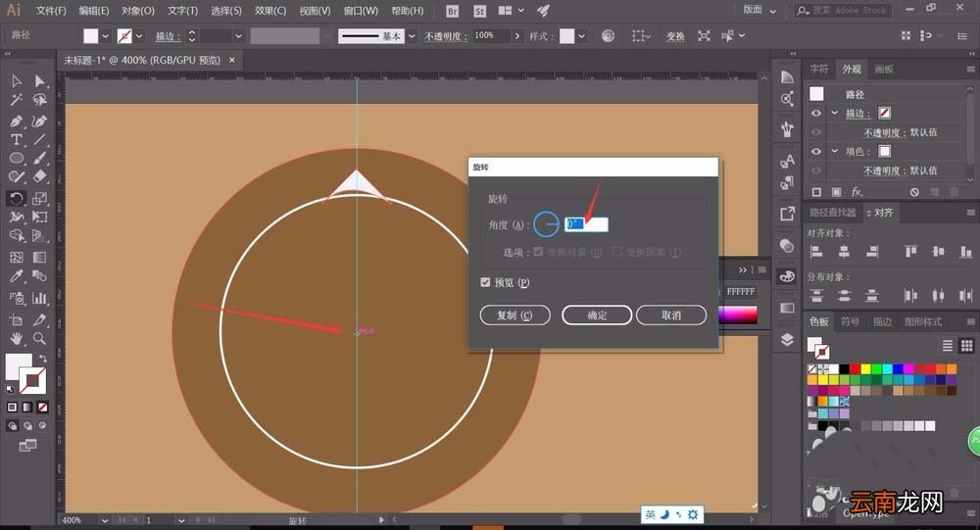
Task: Select the Gradient tool
Action: 39,257
